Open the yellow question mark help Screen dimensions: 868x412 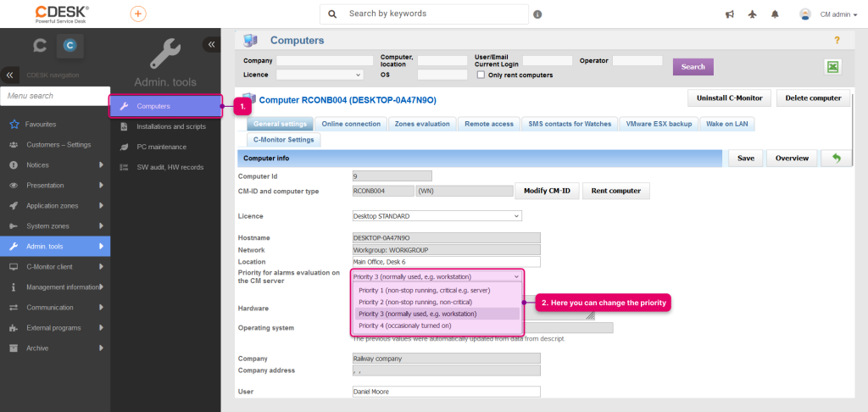(837, 41)
